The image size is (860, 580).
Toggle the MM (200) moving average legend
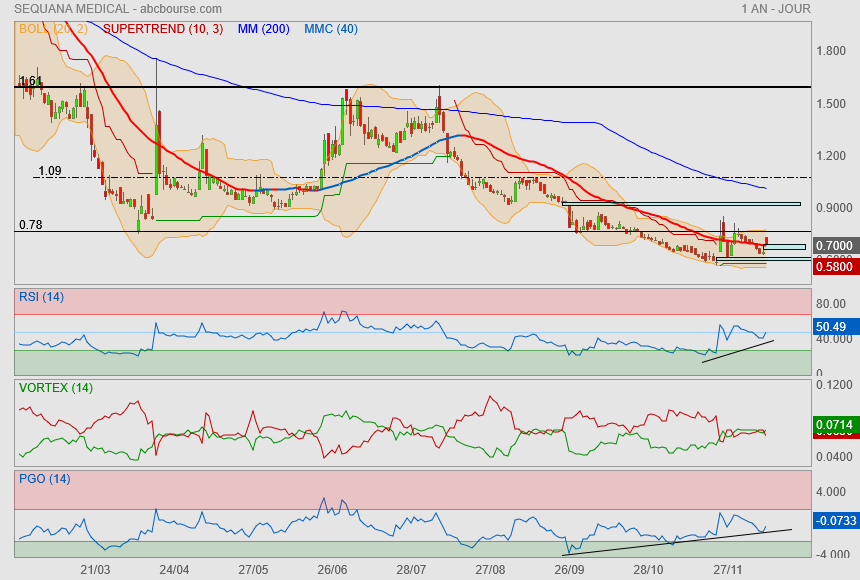point(263,29)
